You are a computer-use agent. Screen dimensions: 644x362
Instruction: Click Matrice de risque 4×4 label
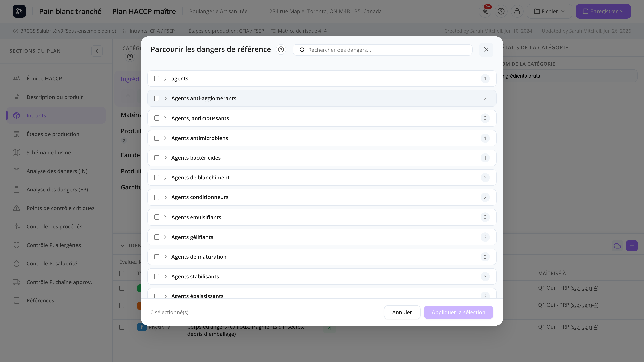(302, 31)
